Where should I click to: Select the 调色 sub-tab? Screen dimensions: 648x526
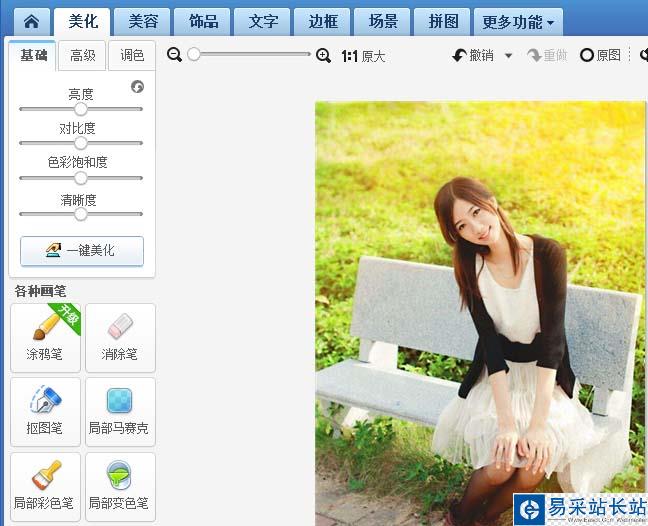(132, 55)
